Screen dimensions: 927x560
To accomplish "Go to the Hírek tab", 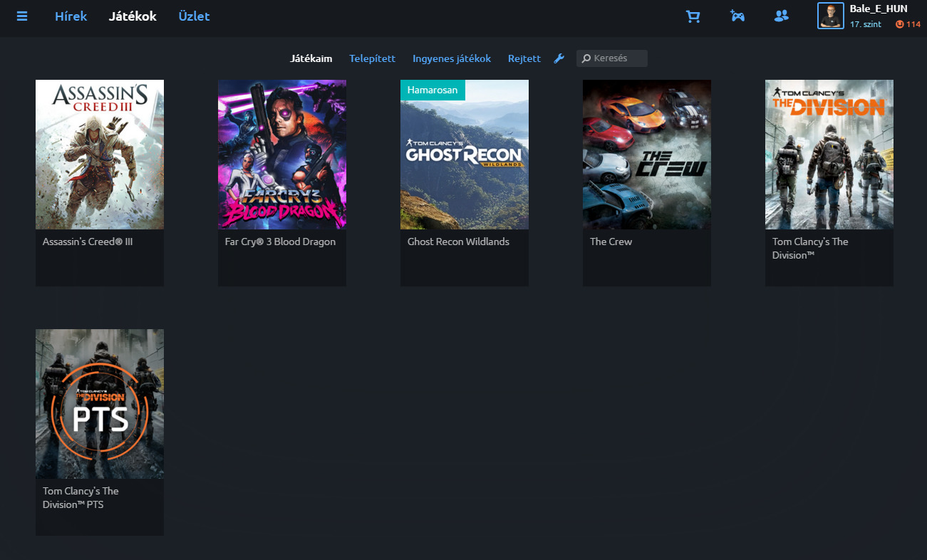I will coord(71,16).
